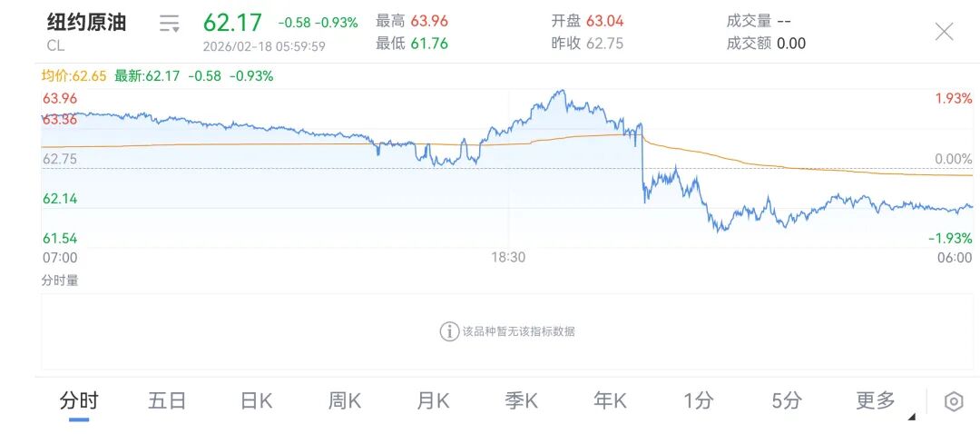Viewport: 980px width, 434px height.
Task: Click the 分时量 indicator label
Action: (60, 281)
